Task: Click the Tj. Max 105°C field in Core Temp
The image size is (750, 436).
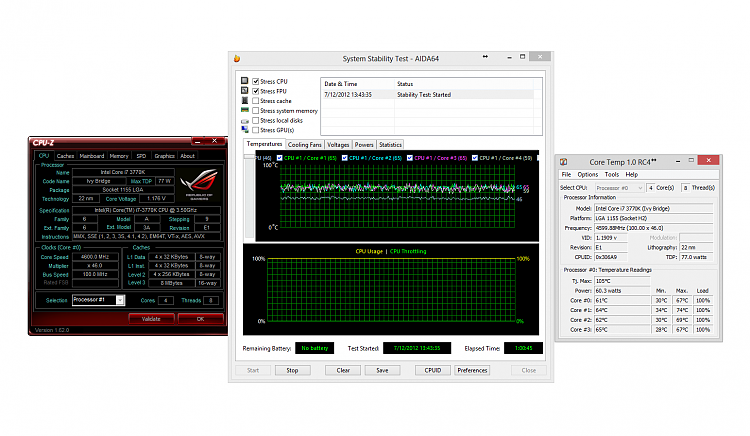Action: (x=622, y=281)
